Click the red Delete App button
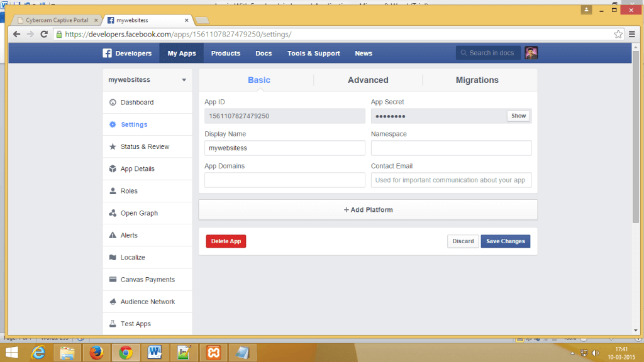This screenshot has height=362, width=644. point(226,241)
